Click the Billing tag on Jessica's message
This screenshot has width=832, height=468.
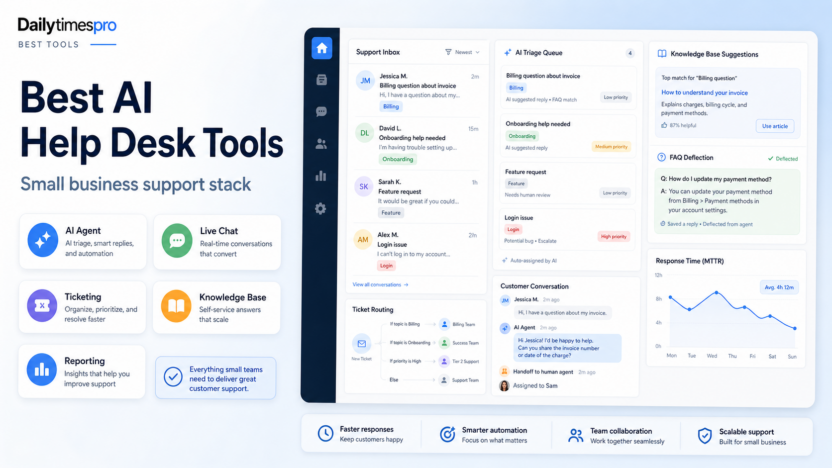391,107
